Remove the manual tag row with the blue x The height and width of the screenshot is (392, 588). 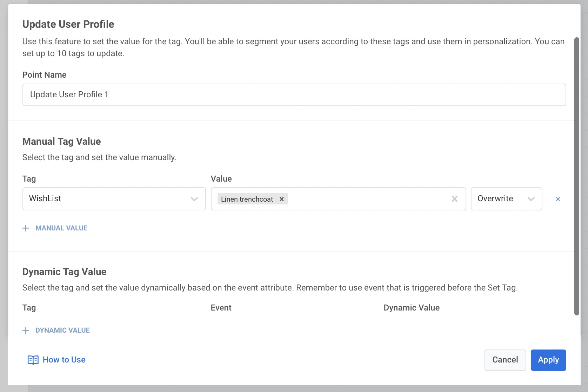(x=558, y=199)
